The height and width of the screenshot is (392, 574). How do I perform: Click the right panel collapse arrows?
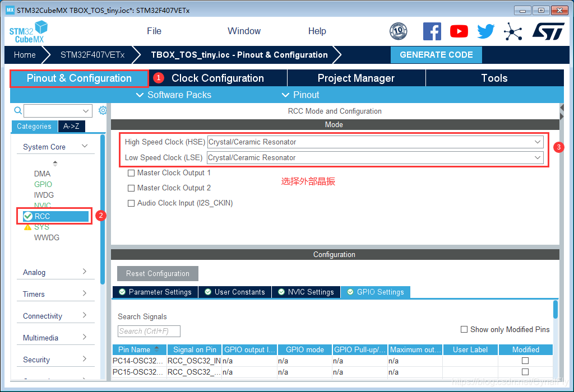tap(562, 112)
